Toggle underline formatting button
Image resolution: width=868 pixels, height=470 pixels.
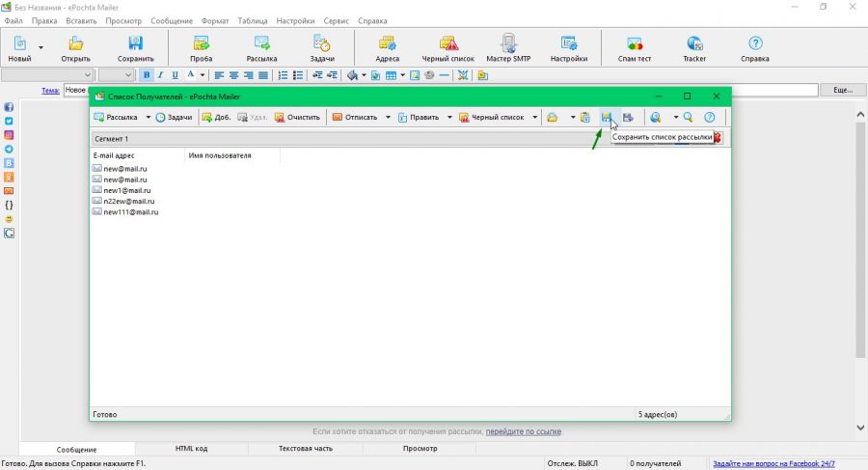tap(175, 75)
